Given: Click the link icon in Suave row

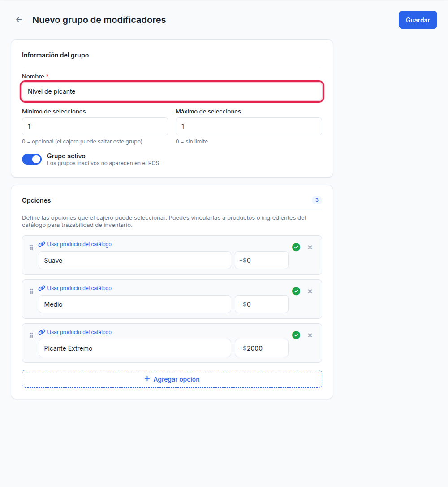Looking at the screenshot, I should click(42, 244).
